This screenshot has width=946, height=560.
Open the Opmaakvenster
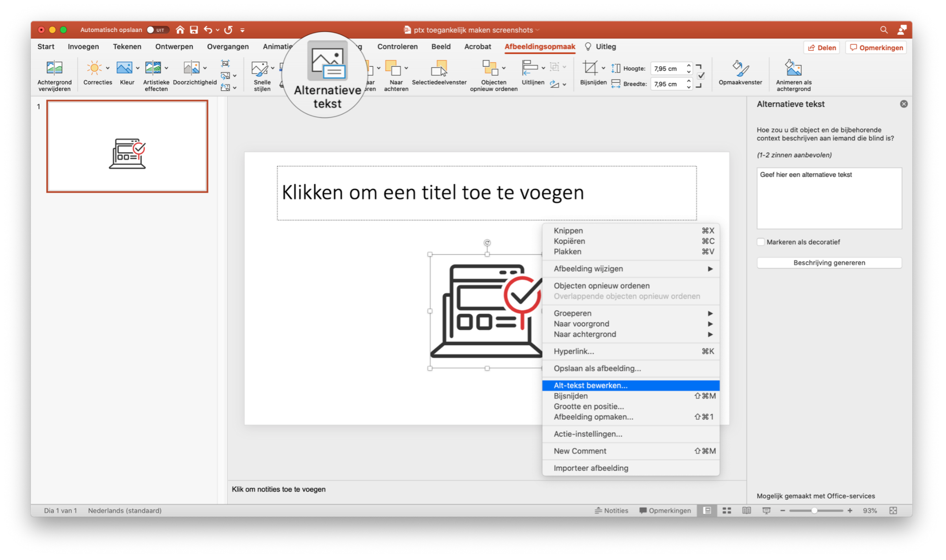coord(740,75)
